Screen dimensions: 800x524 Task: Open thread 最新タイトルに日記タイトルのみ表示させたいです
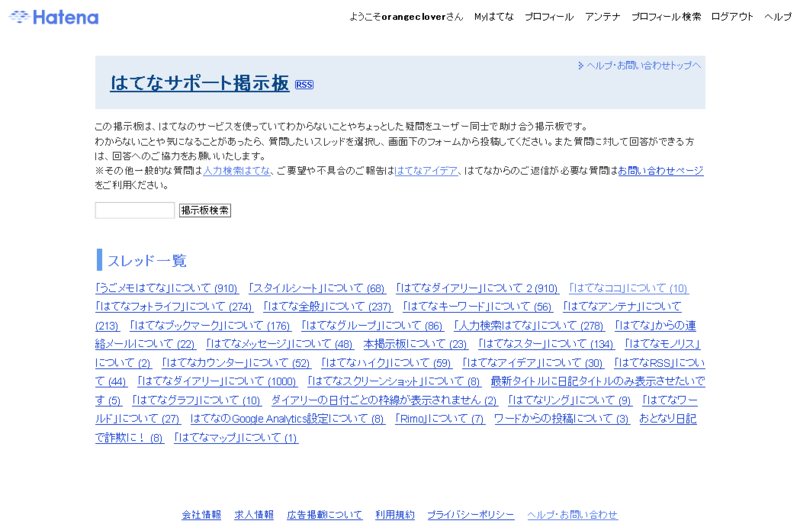click(x=597, y=382)
